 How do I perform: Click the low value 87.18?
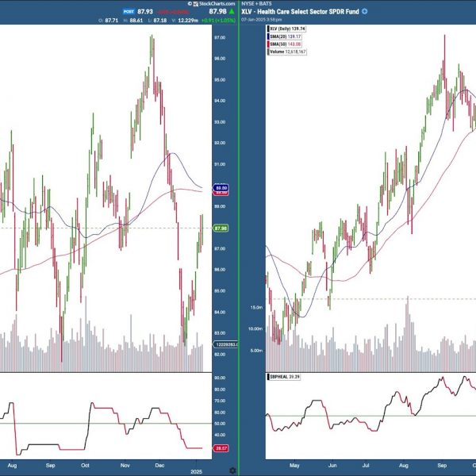point(159,21)
